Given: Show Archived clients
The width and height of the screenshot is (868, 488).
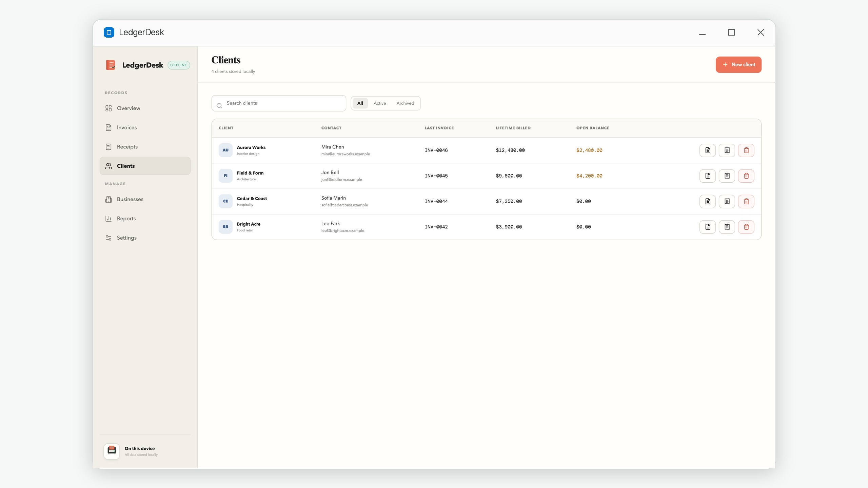Looking at the screenshot, I should 405,103.
